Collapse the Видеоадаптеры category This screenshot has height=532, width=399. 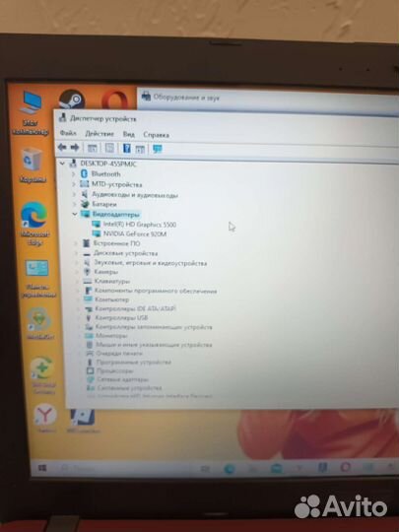tap(75, 214)
